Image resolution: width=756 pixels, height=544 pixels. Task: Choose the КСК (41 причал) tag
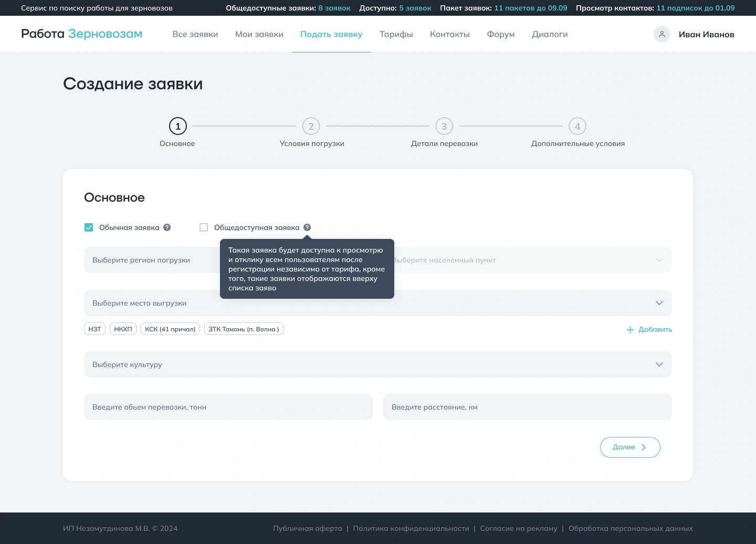coord(170,329)
